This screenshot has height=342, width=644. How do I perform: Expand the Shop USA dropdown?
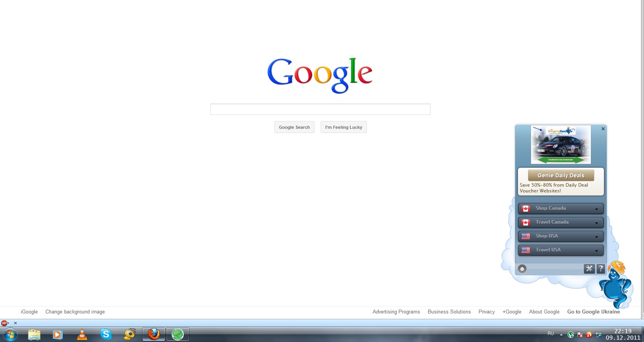point(561,236)
